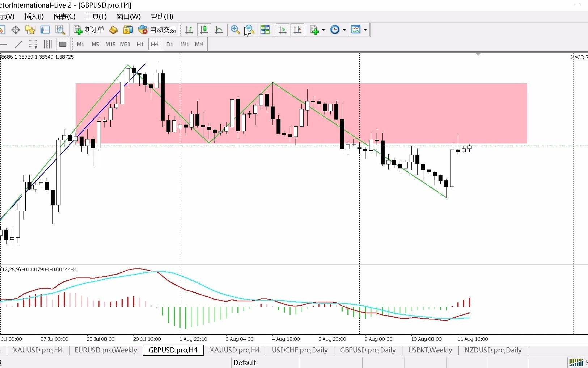
Task: Select the rectangle drawing tool
Action: 63,44
